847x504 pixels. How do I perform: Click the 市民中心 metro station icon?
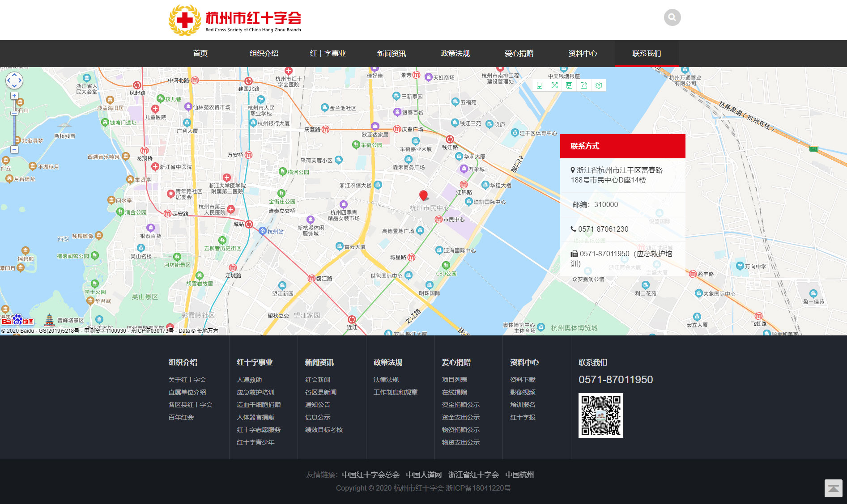coord(439,219)
